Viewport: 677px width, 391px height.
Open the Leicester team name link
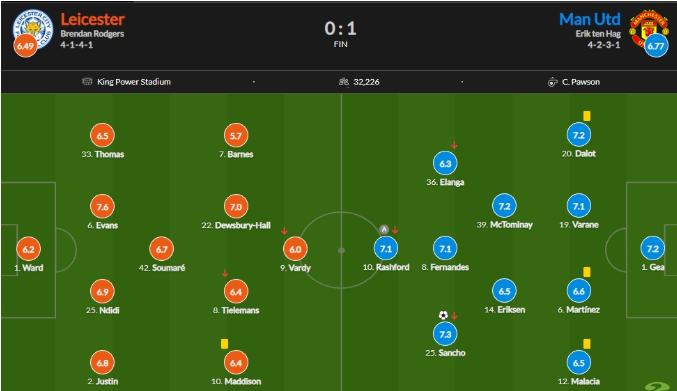92,19
